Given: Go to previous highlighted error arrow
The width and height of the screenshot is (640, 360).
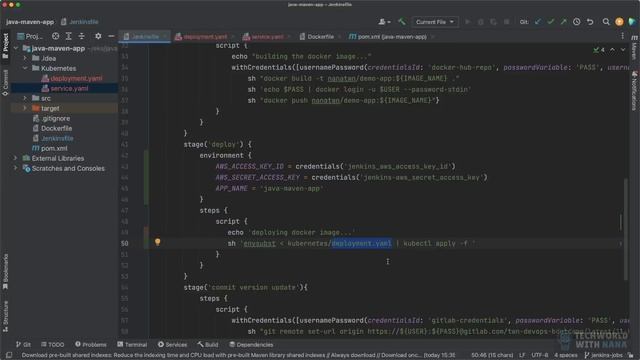Looking at the screenshot, I should (x=612, y=49).
